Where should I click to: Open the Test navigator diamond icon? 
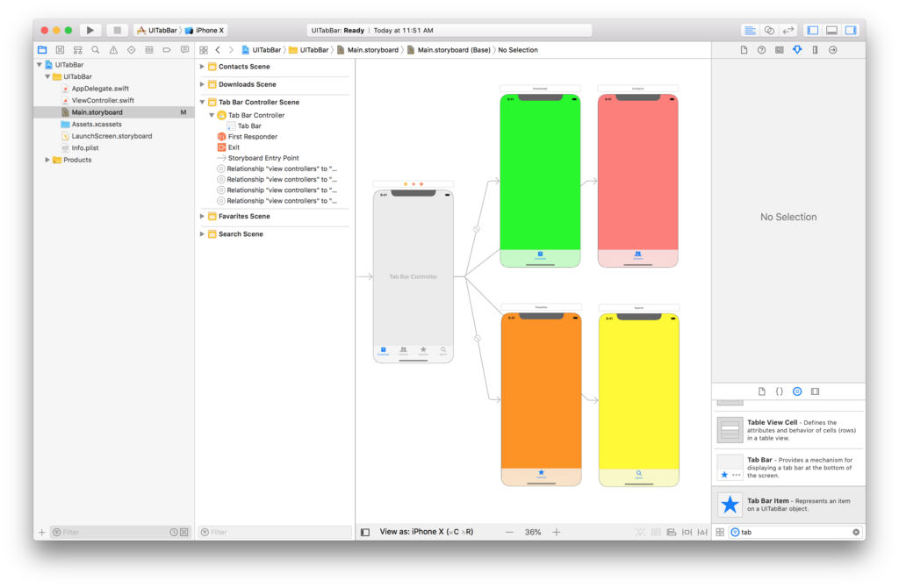tap(132, 50)
